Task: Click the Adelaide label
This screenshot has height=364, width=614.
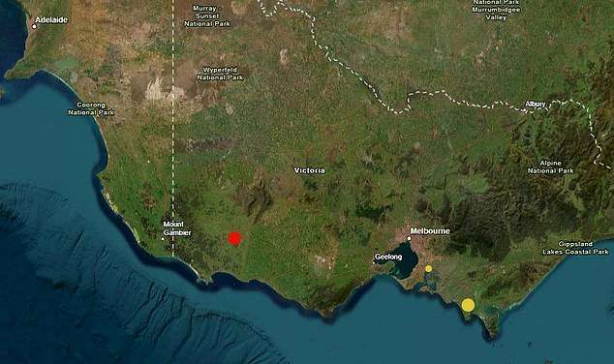Action: 51,20
